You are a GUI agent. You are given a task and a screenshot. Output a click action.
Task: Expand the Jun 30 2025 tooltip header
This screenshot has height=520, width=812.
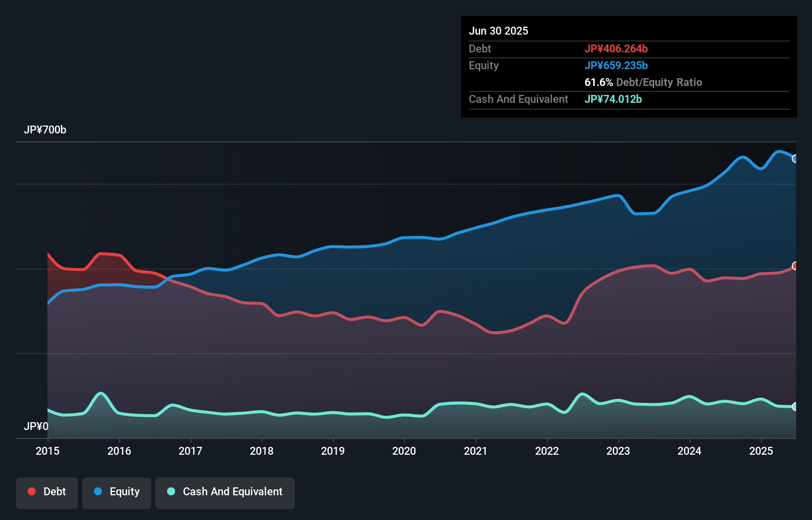[x=498, y=31]
